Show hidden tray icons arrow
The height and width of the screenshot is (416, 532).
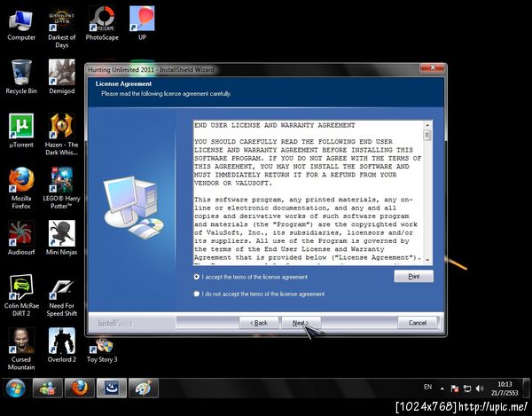click(442, 389)
